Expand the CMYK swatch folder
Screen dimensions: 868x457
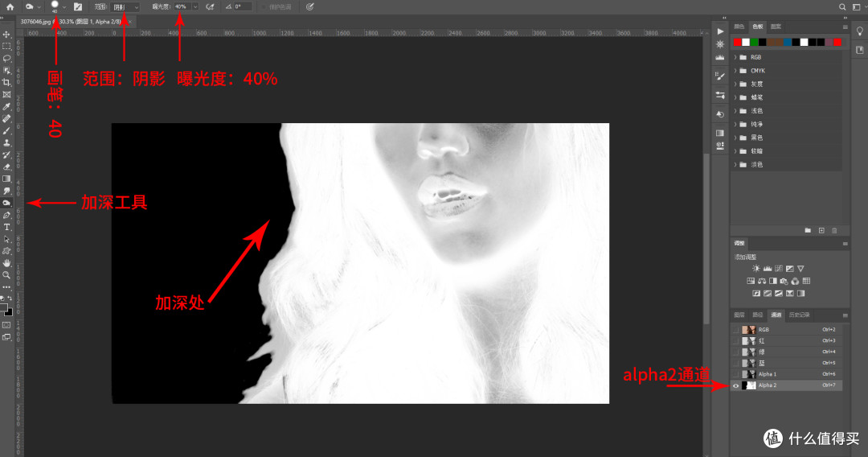point(735,71)
